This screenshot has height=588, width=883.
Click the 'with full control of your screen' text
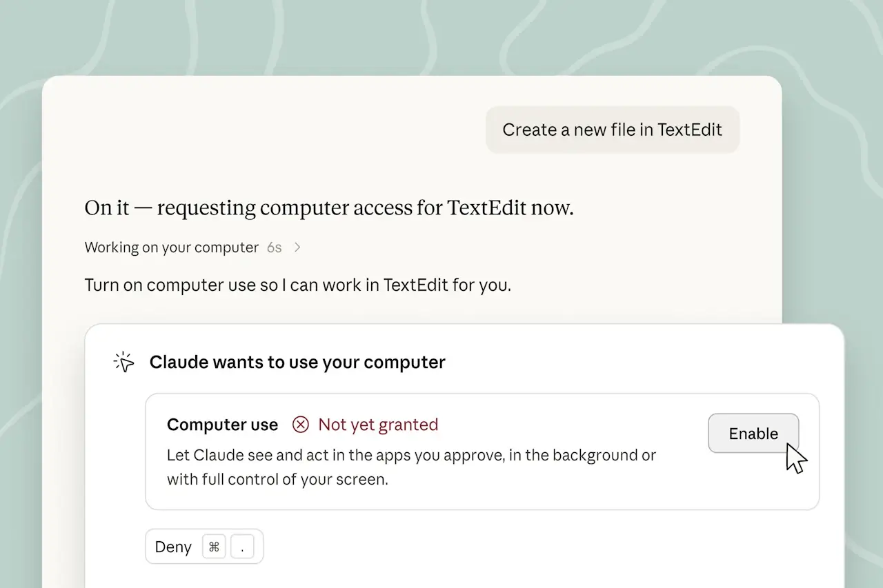[x=277, y=479]
